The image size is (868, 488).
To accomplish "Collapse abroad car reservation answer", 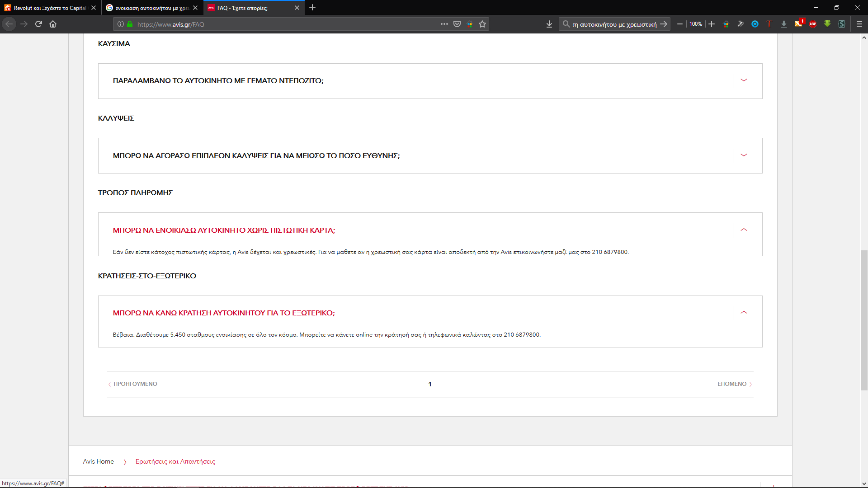I will (x=744, y=313).
